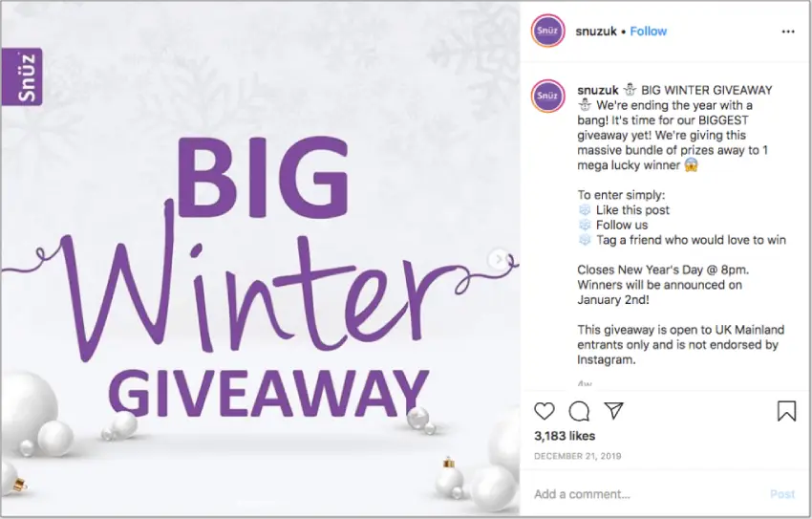Screen dimensions: 812x519
Task: Advance carousel with the next arrow
Action: [x=499, y=259]
